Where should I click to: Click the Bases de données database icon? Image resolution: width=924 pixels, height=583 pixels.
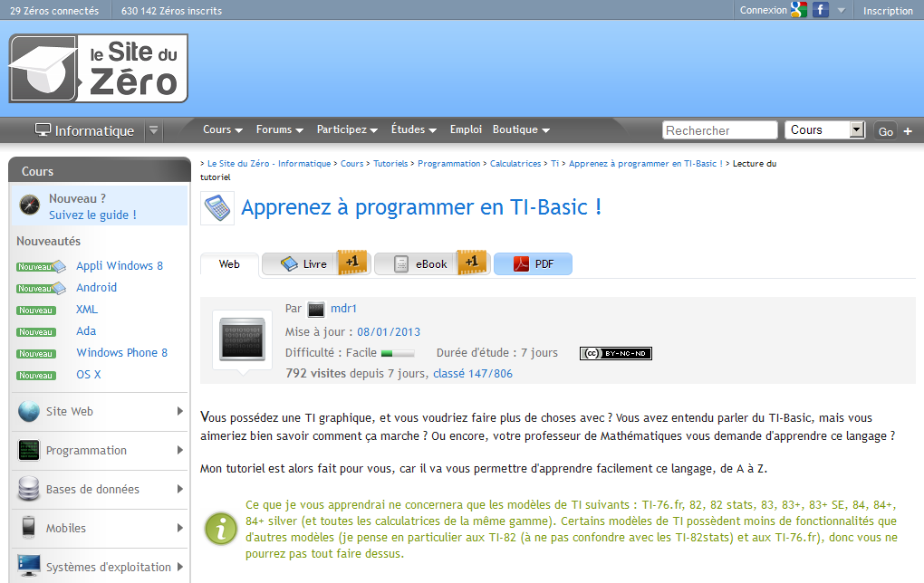coord(29,489)
